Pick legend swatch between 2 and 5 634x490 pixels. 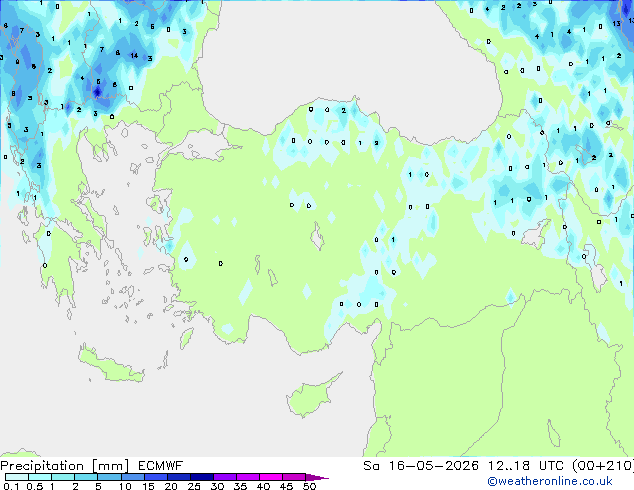pos(86,477)
